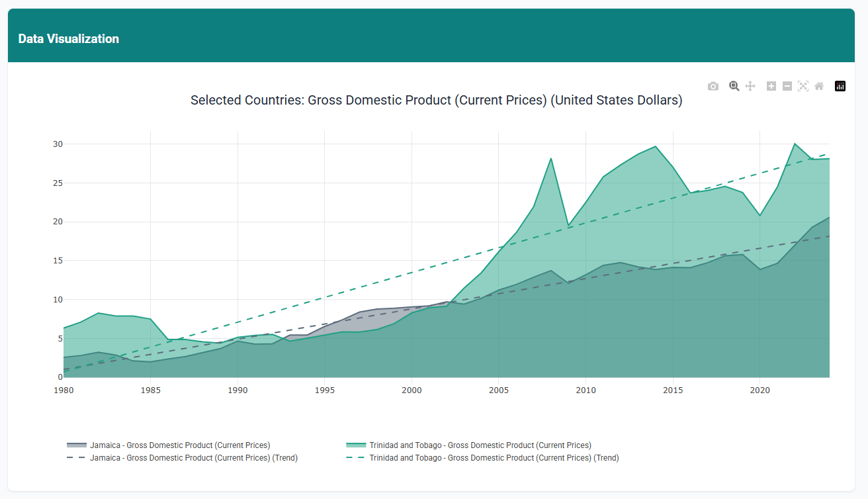Click the Zoom In icon
Viewport: 868px width, 499px height.
click(x=771, y=86)
